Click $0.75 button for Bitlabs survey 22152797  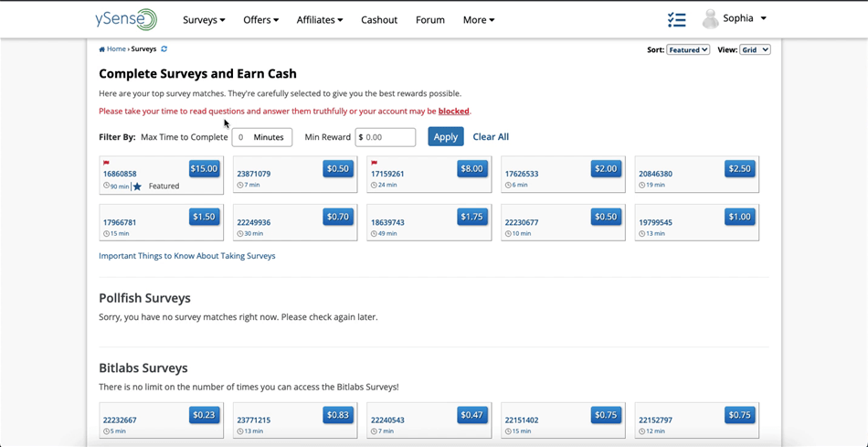[x=739, y=415]
